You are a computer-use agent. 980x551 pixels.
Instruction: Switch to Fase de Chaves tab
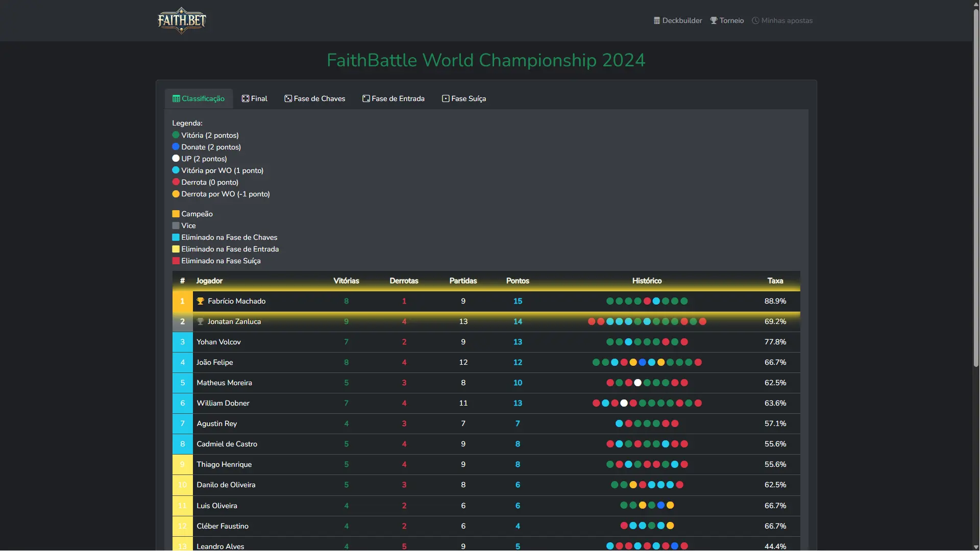(x=315, y=99)
